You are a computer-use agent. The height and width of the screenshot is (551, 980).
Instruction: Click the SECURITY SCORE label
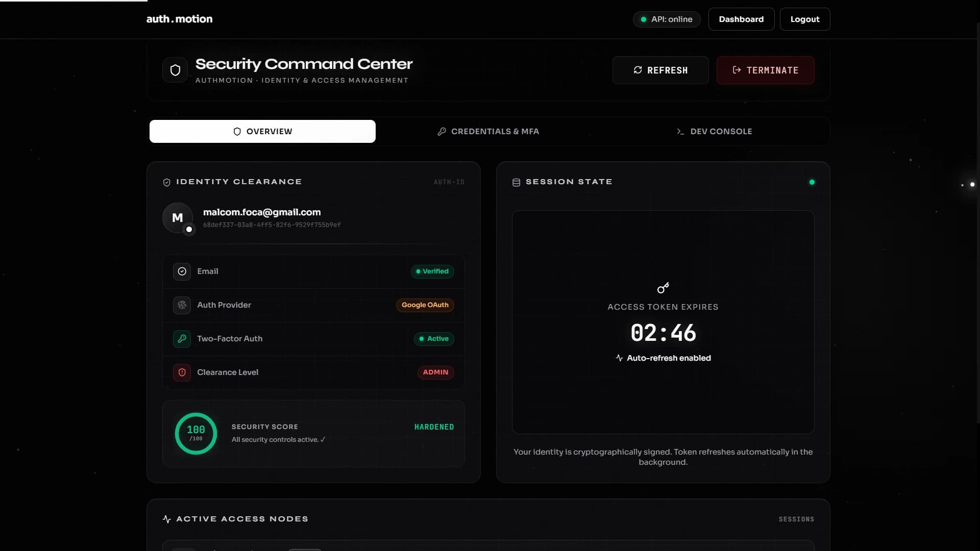(265, 427)
